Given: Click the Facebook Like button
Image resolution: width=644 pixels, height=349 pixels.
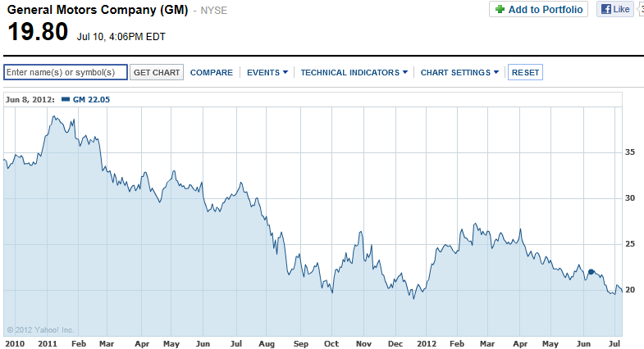Looking at the screenshot, I should [614, 10].
